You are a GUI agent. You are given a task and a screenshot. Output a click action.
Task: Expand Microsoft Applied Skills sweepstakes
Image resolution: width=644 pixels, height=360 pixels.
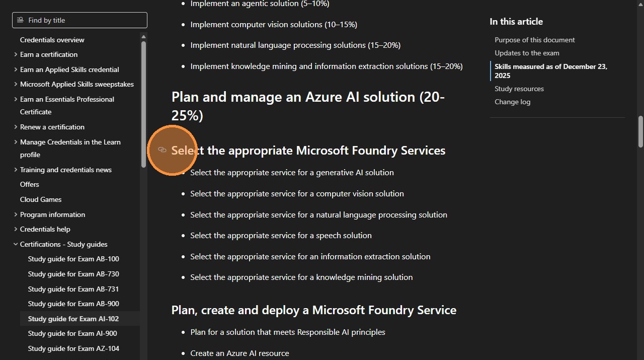pyautogui.click(x=16, y=84)
